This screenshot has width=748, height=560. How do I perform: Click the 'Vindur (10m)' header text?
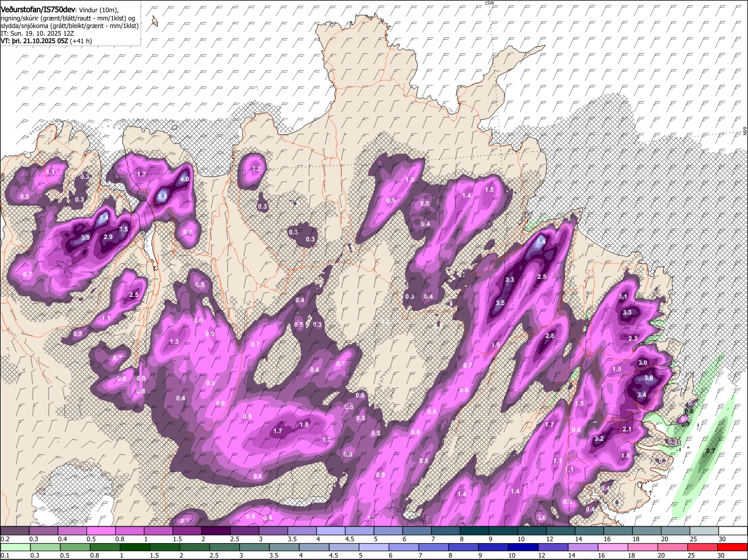(x=98, y=9)
